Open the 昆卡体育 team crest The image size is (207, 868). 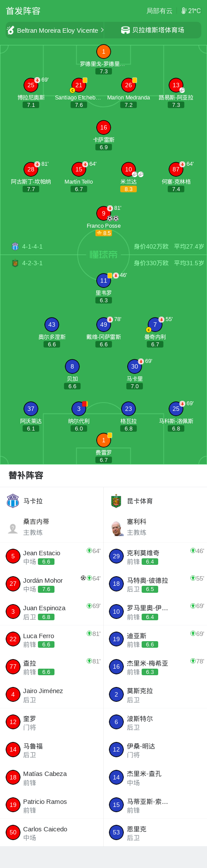pyautogui.click(x=116, y=501)
